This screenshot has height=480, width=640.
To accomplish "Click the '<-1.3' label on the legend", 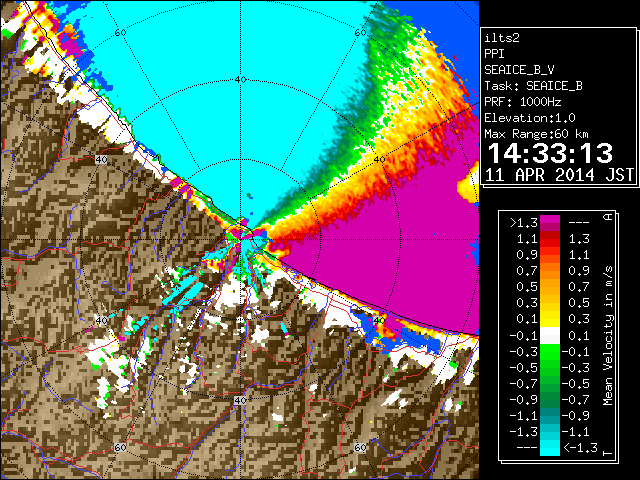I will point(581,447).
